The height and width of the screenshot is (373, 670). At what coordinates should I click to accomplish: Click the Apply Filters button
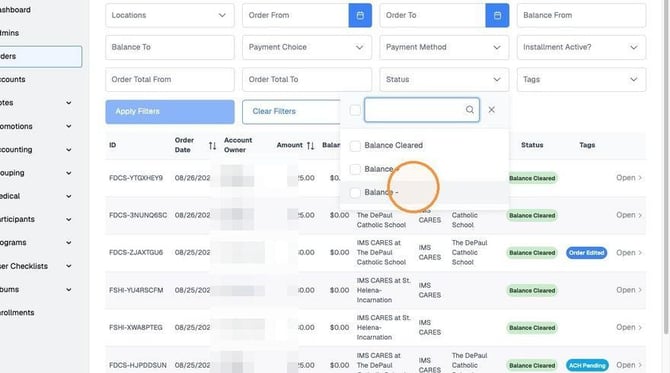tap(170, 112)
